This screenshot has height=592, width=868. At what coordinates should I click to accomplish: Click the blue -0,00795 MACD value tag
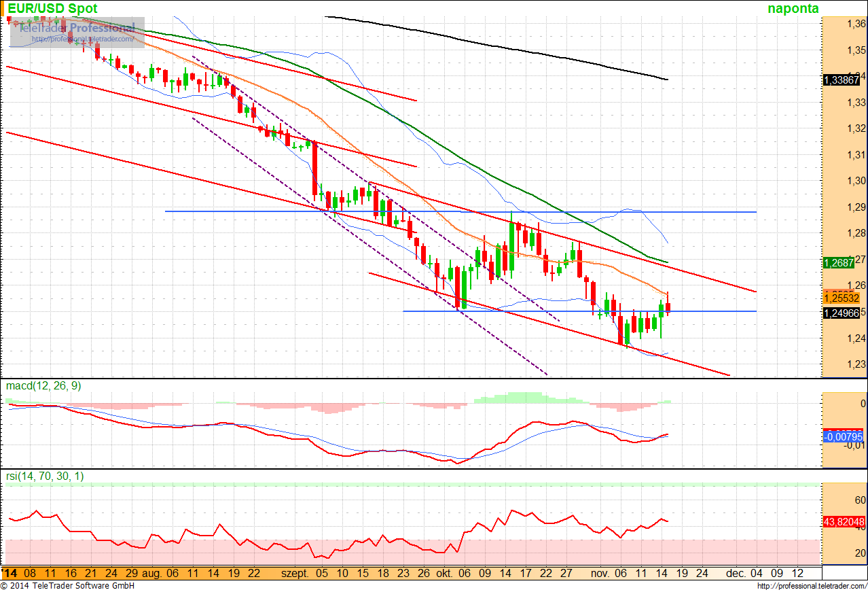coord(842,436)
